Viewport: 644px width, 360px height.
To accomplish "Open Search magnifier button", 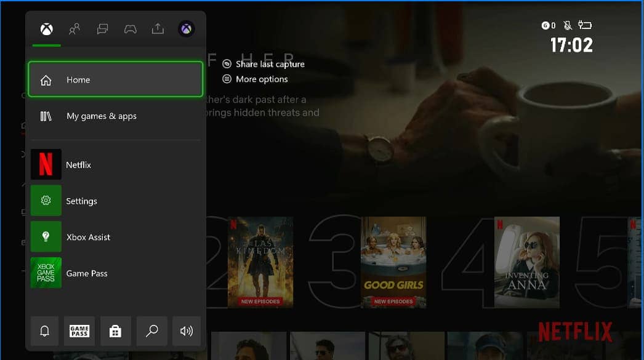I will point(152,331).
